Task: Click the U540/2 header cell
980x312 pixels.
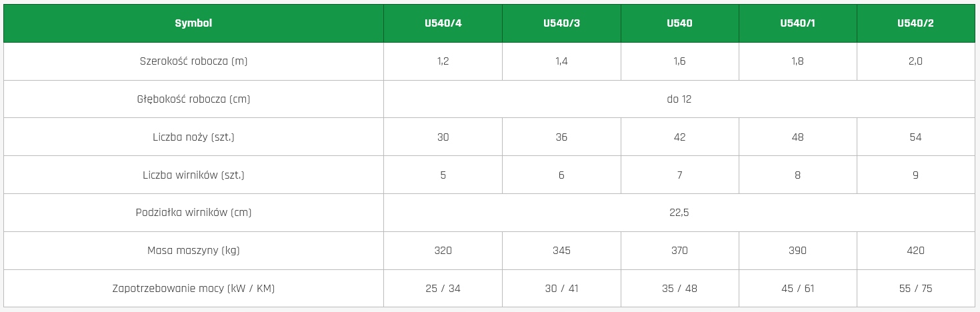Action: click(x=915, y=23)
